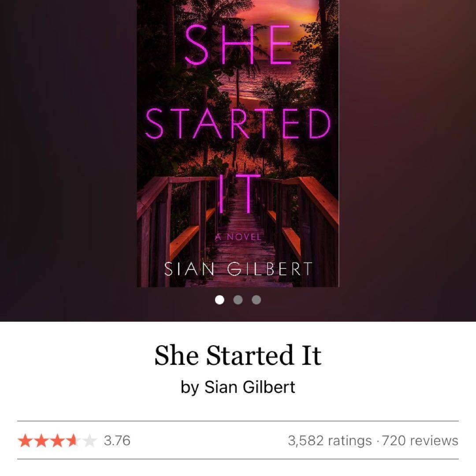Switch to the third cover image dot
Image resolution: width=476 pixels, height=476 pixels.
[257, 300]
